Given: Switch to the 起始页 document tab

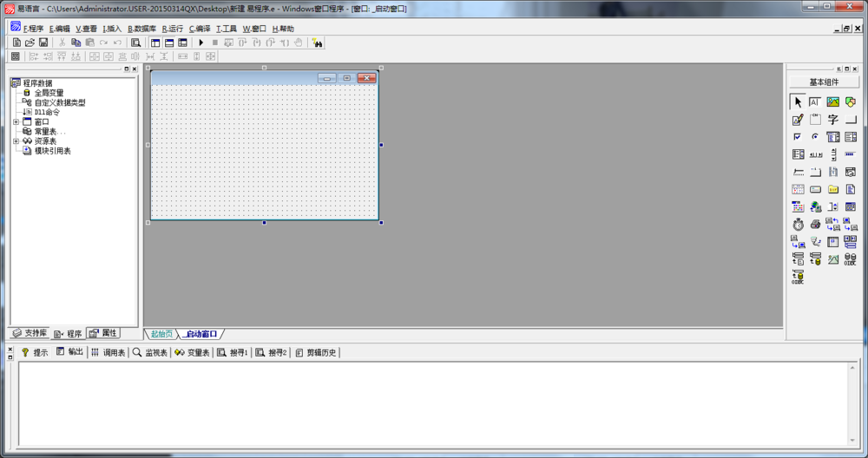Looking at the screenshot, I should click(x=161, y=334).
